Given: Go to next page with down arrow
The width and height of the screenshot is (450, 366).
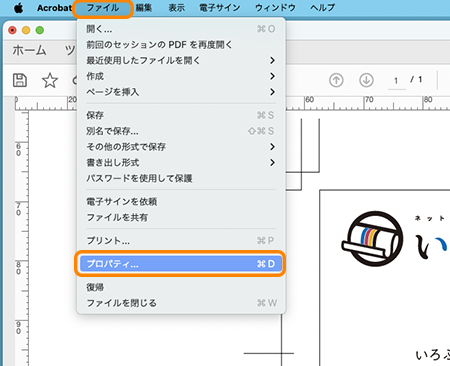Looking at the screenshot, I should [366, 80].
